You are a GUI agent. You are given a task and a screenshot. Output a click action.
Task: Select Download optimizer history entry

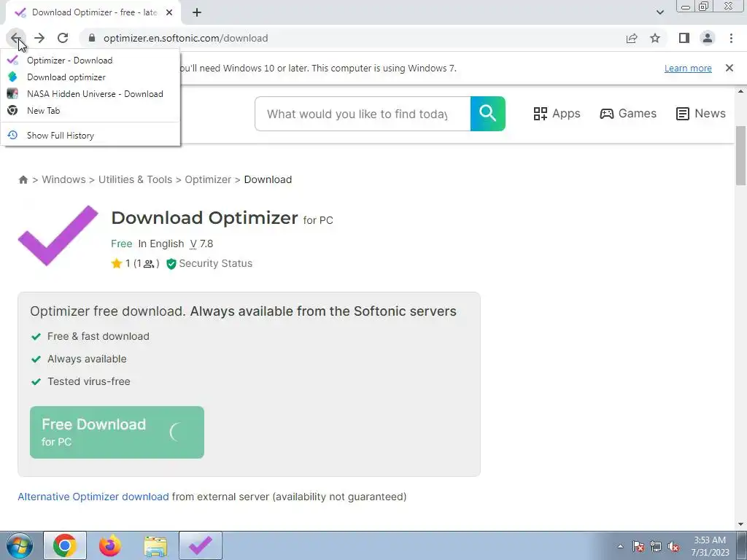click(x=90, y=77)
